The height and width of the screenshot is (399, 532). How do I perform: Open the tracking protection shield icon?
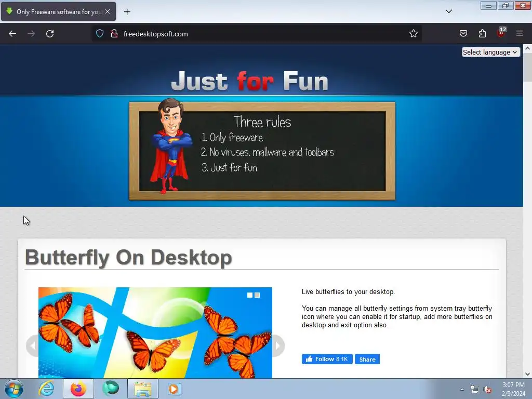click(x=99, y=34)
